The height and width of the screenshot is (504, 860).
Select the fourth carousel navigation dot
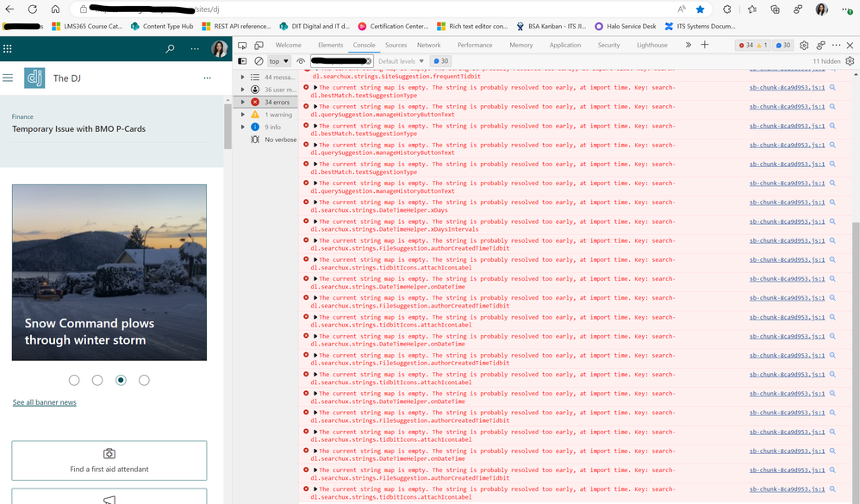[144, 380]
